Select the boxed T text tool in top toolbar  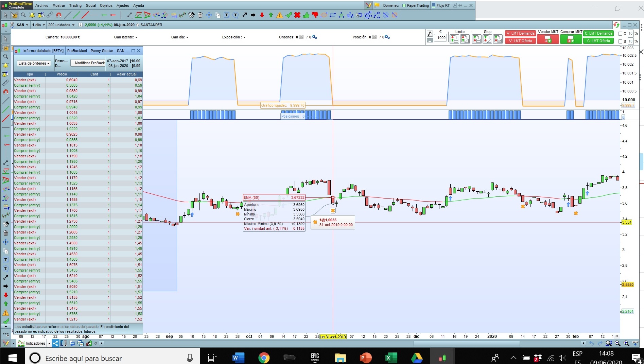pyautogui.click(x=227, y=15)
